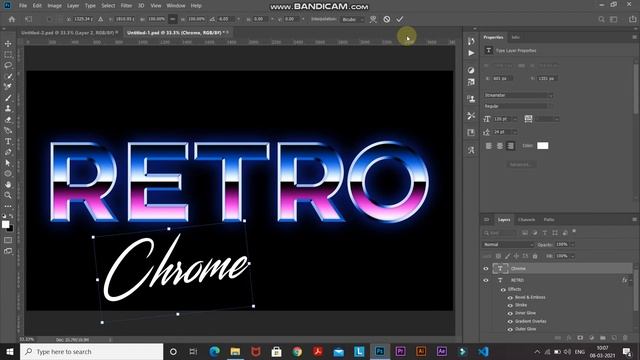Switch to the Channels tab
This screenshot has width=640, height=360.
526,220
